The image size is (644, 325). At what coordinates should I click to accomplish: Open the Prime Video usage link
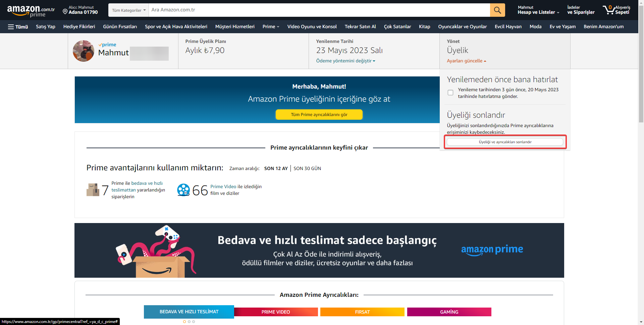(x=223, y=186)
